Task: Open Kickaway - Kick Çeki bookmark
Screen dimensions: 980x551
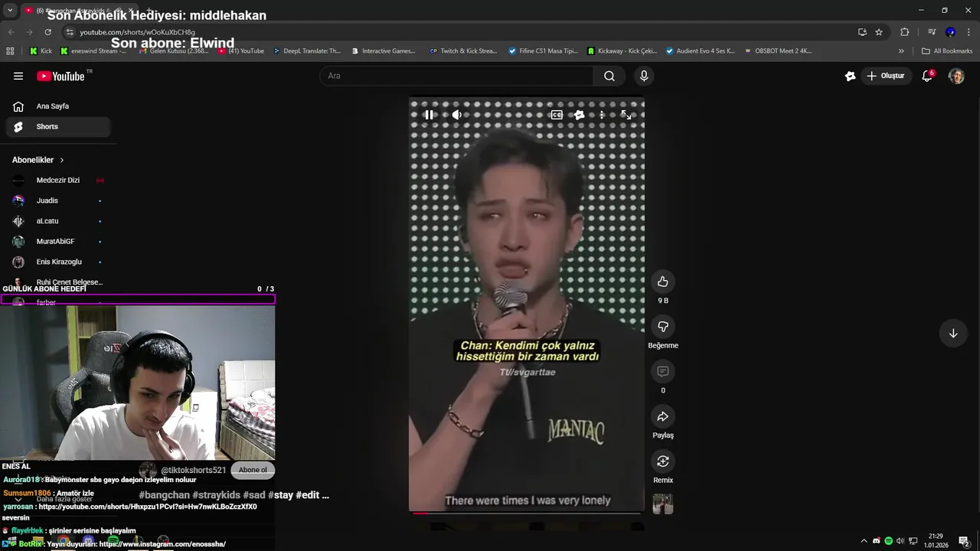Action: 622,51
